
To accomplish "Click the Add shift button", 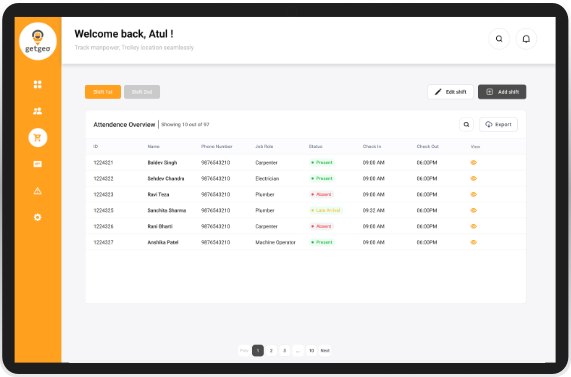I will click(x=502, y=92).
